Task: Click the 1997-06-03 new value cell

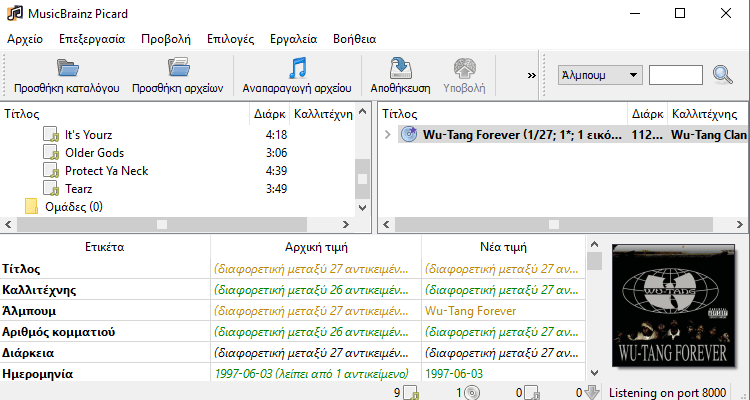Action: pyautogui.click(x=503, y=373)
